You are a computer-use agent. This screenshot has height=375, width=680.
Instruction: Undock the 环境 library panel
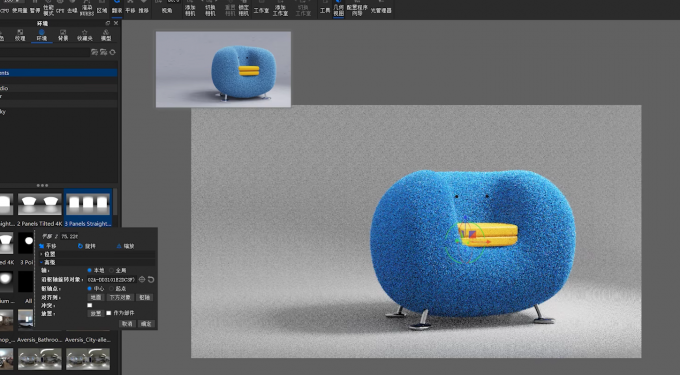(x=108, y=23)
